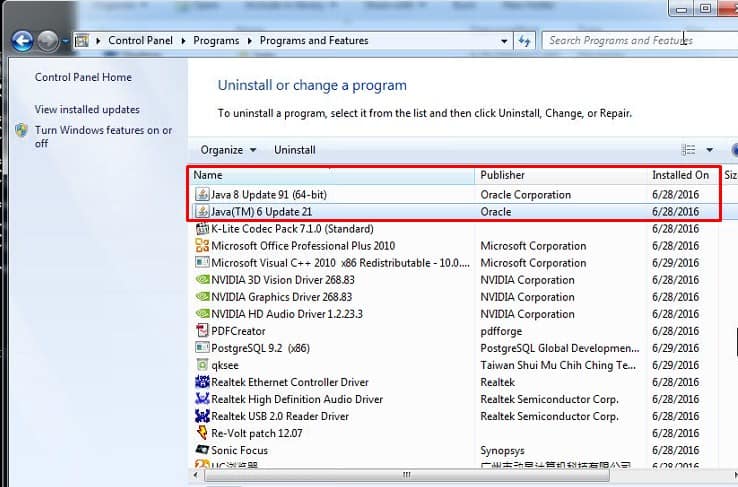Select the Java(TM) 6 Update 21 name
Image resolution: width=738 pixels, height=487 pixels.
(x=261, y=212)
